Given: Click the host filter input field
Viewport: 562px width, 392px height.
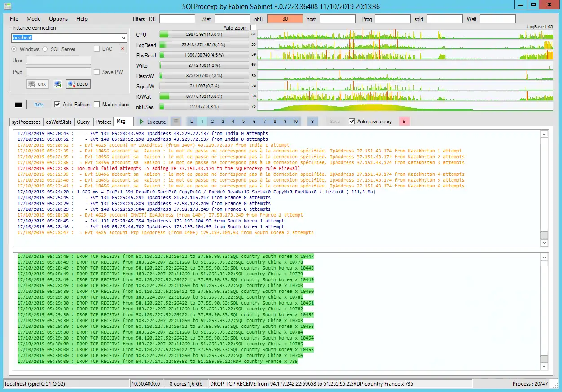Looking at the screenshot, I should [x=338, y=19].
